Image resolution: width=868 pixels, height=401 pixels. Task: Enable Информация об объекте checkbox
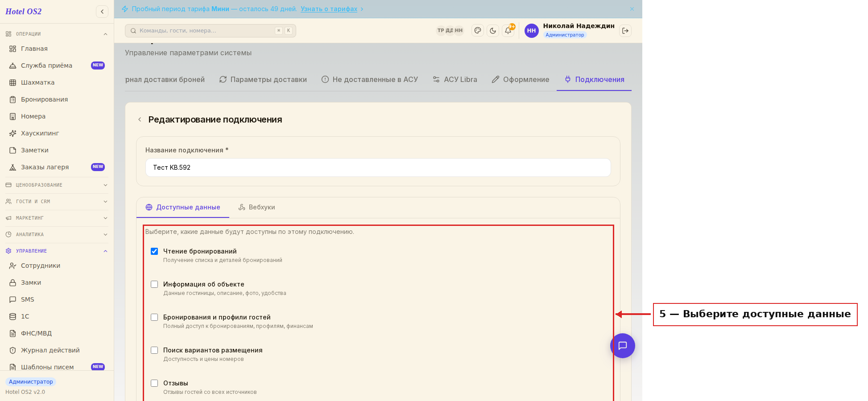(154, 284)
